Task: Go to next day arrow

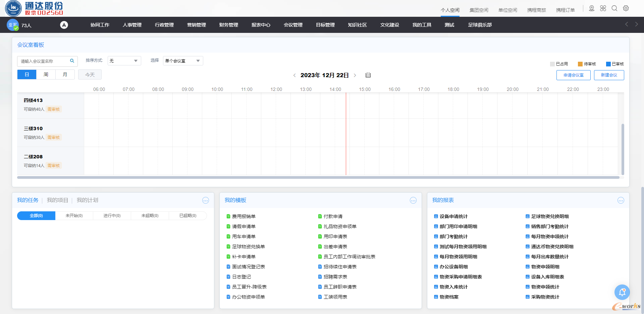Action: tap(355, 75)
